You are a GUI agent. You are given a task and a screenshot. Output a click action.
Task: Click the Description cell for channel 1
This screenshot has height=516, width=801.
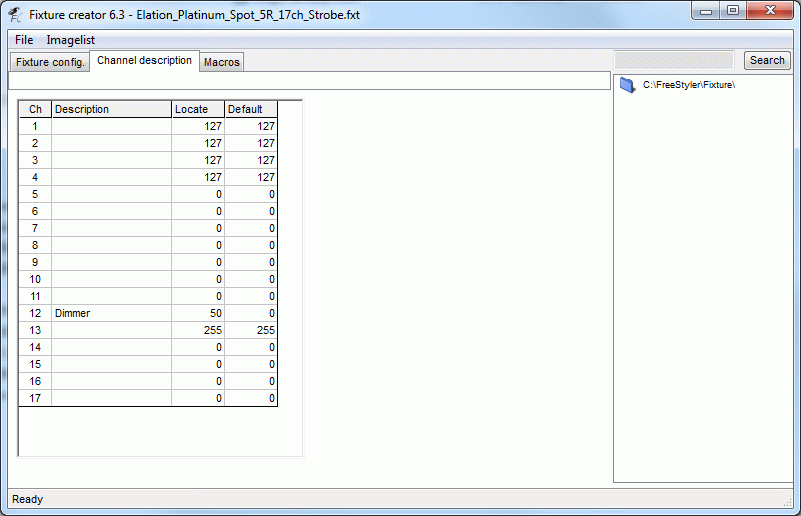pyautogui.click(x=111, y=126)
